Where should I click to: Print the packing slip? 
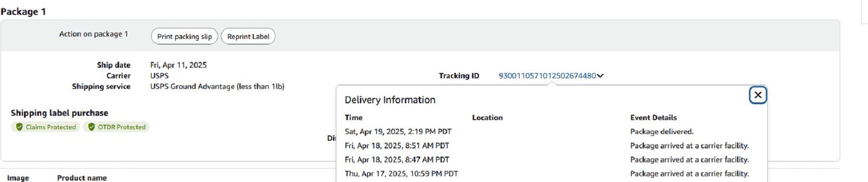[x=185, y=36]
